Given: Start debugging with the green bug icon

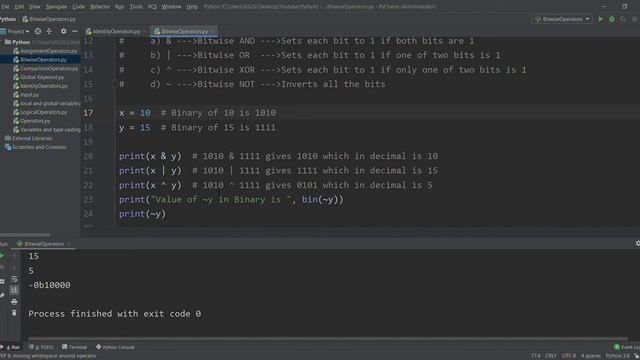Looking at the screenshot, I should (x=611, y=19).
